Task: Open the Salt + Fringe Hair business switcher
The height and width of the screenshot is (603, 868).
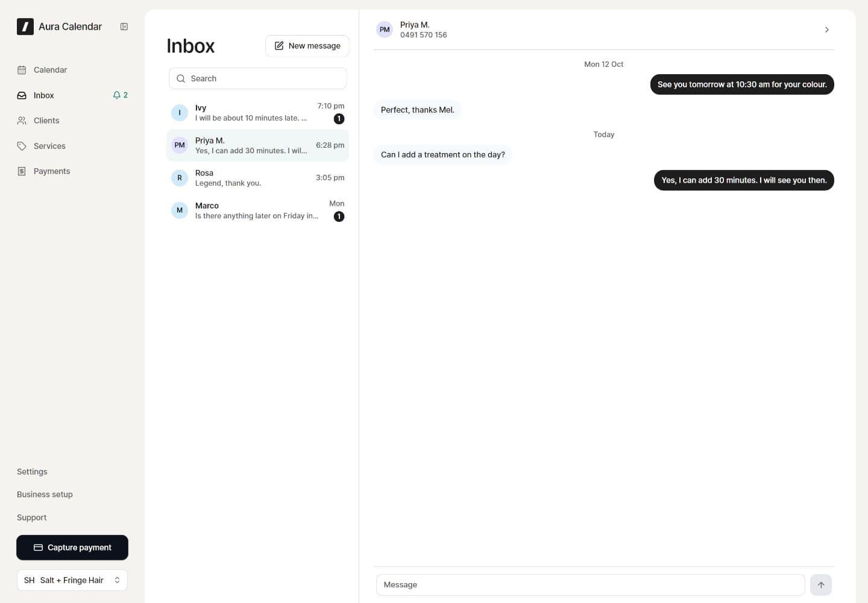Action: pyautogui.click(x=72, y=580)
